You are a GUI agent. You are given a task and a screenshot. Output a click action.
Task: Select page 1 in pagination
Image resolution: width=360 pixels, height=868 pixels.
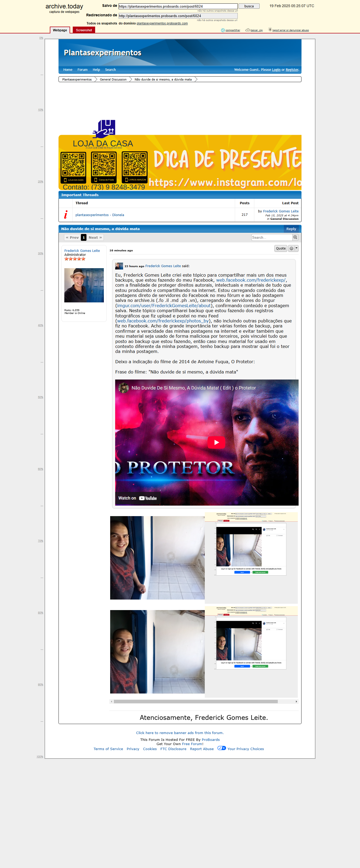(84, 238)
